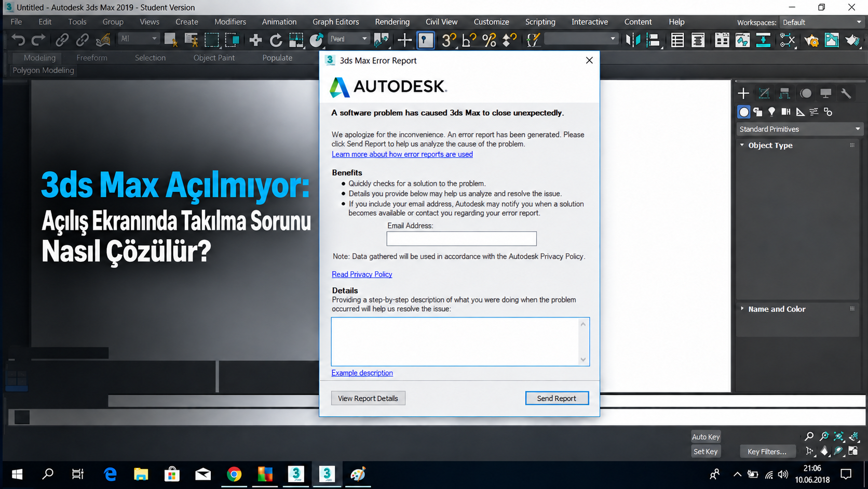Open selection filter All dropdown

click(138, 39)
